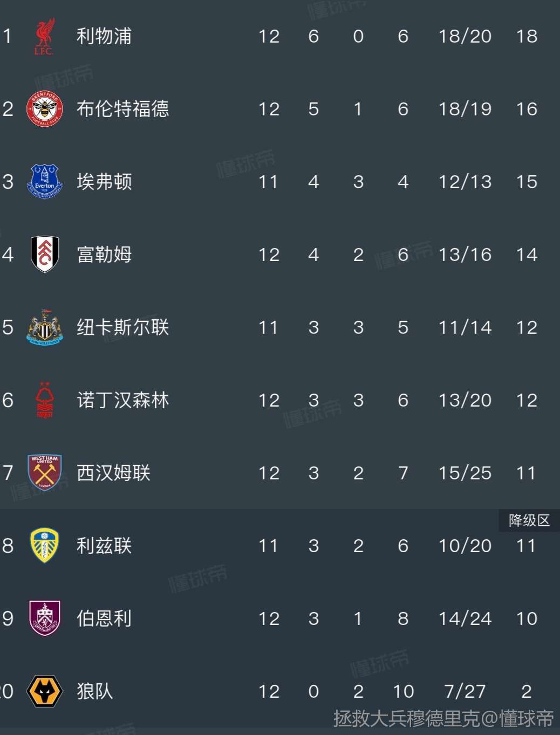Open the Newcastle United crest
This screenshot has width=560, height=735.
(x=44, y=327)
